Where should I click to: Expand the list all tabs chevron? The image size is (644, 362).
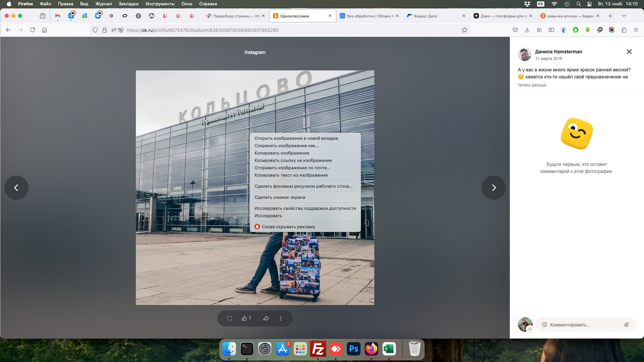624,16
